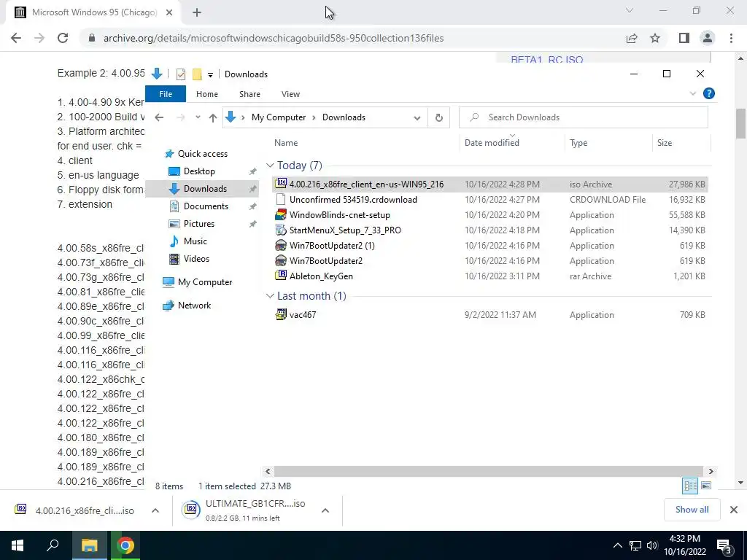Select the 4.00.216_x86fre_client iso file
This screenshot has width=747, height=560.
pyautogui.click(x=489, y=184)
